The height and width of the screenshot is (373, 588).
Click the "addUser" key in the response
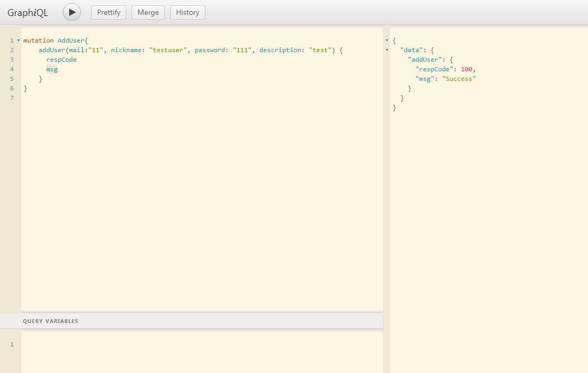coord(425,60)
